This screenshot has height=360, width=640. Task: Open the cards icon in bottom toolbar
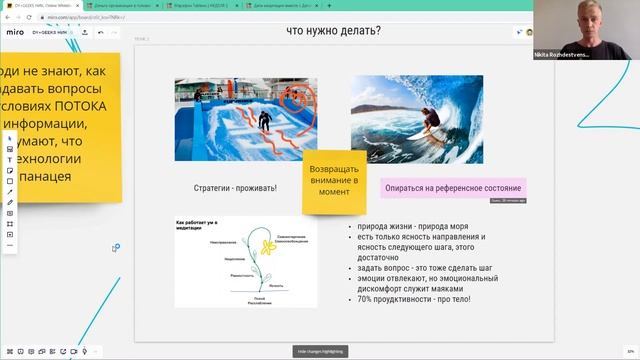42,351
